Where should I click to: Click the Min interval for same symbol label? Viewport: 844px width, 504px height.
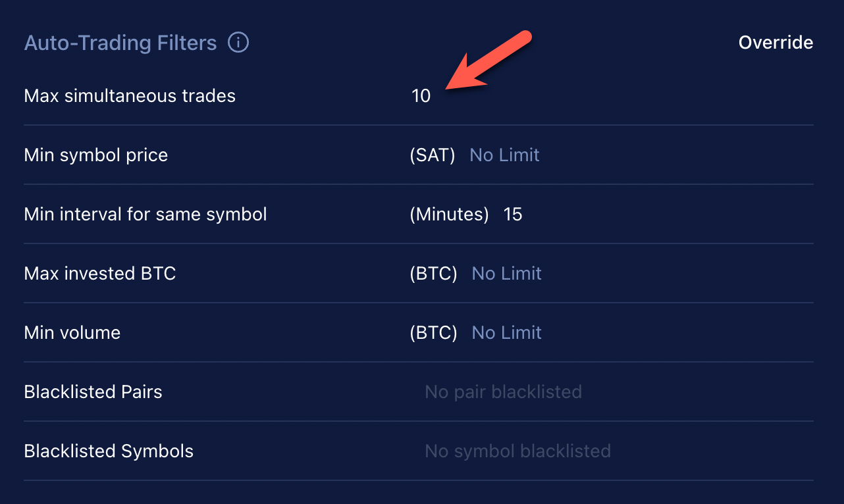[145, 214]
